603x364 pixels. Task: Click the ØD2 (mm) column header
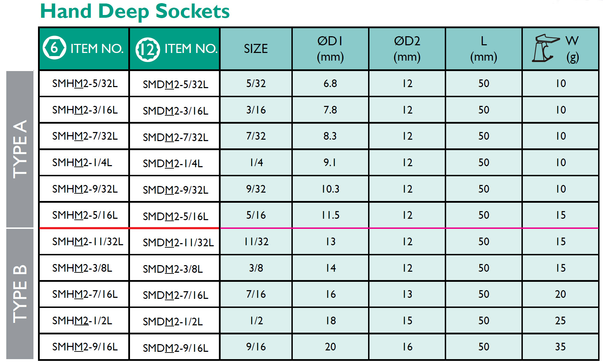point(407,49)
